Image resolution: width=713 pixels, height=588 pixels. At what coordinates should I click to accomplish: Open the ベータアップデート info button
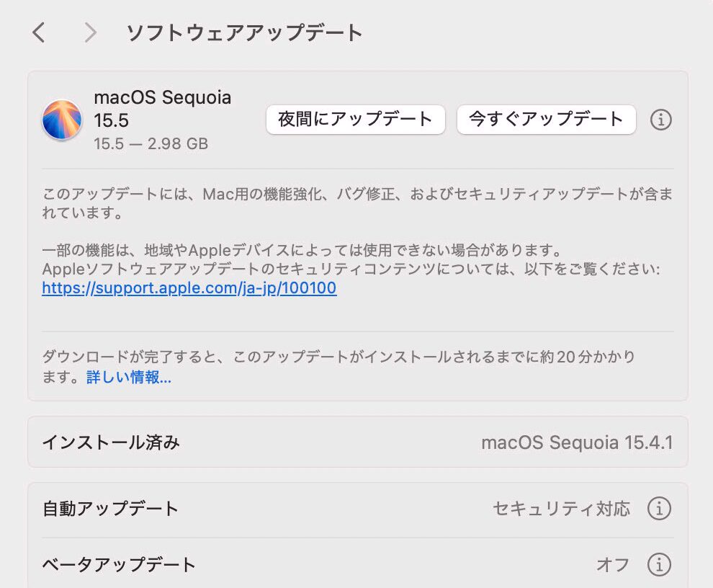coord(658,564)
